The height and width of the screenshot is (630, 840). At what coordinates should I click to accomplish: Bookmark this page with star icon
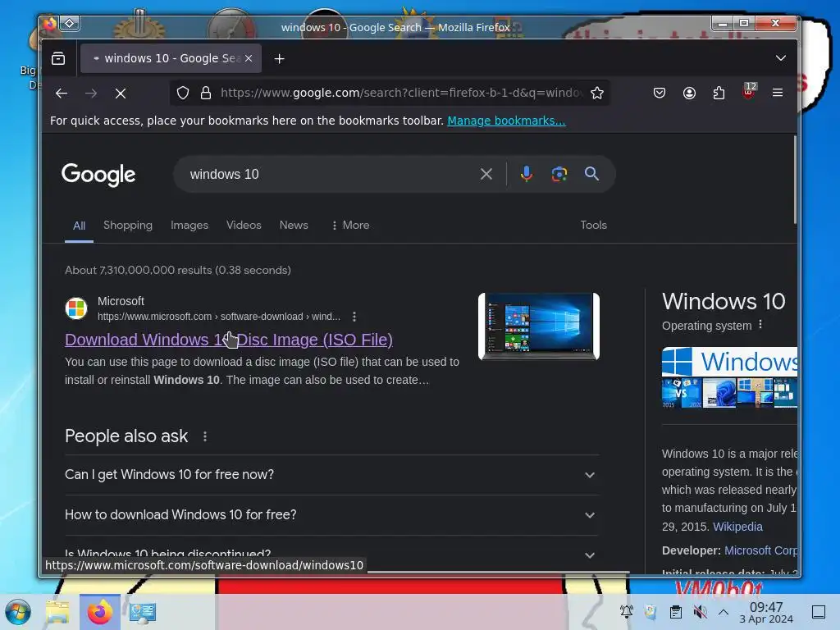(x=597, y=94)
